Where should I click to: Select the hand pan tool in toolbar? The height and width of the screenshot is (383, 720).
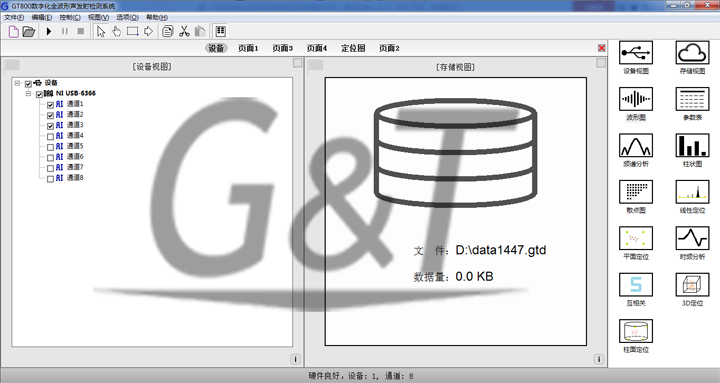[117, 31]
